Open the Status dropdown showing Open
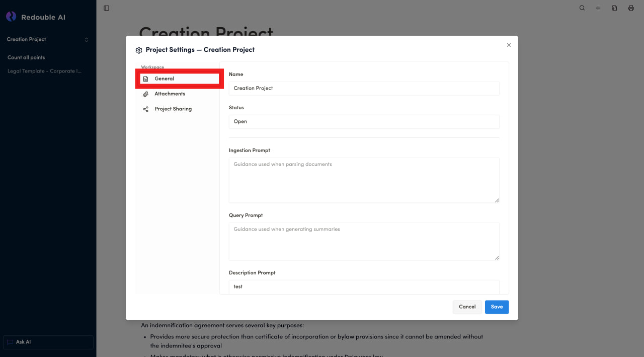This screenshot has width=644, height=357. point(364,121)
